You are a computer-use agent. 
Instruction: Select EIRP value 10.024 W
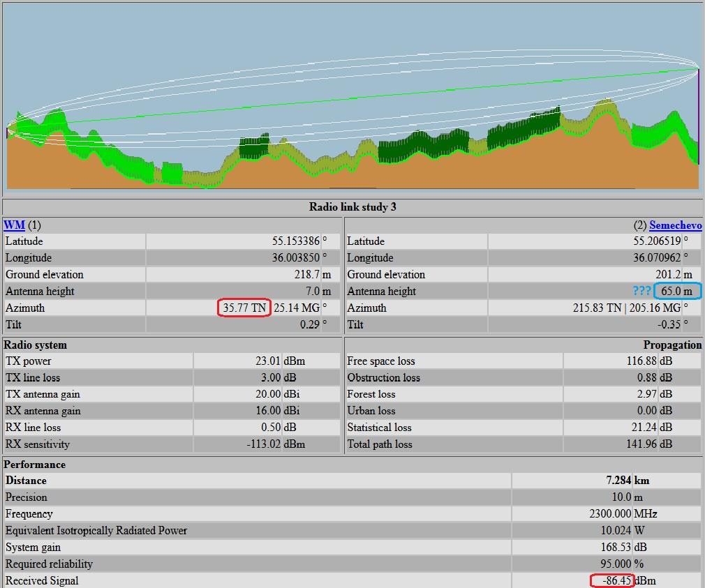tap(623, 531)
